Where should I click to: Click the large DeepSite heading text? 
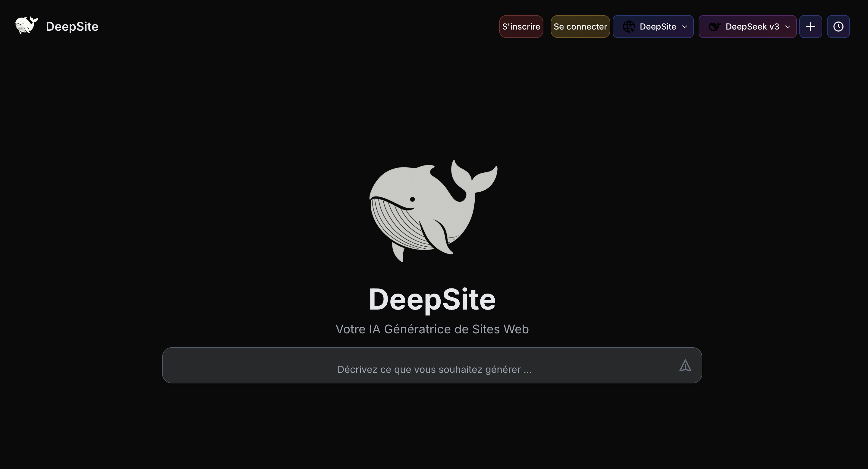(x=432, y=299)
